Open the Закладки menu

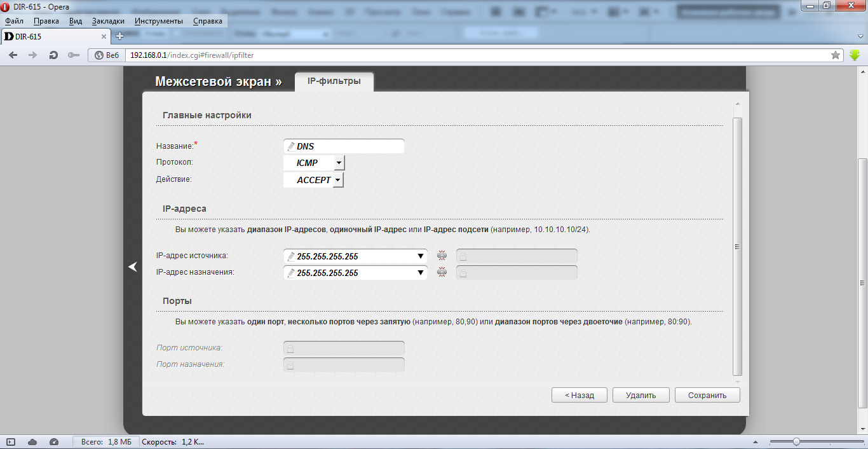pyautogui.click(x=108, y=21)
